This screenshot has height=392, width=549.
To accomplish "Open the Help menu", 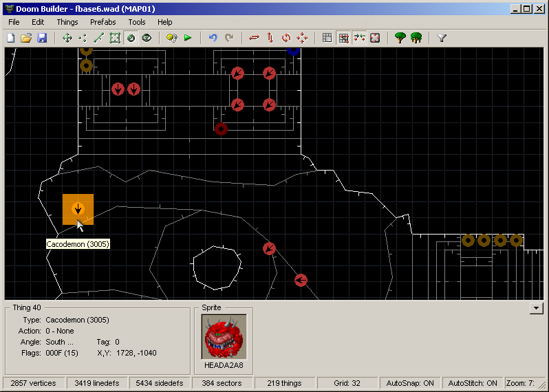I will click(164, 22).
